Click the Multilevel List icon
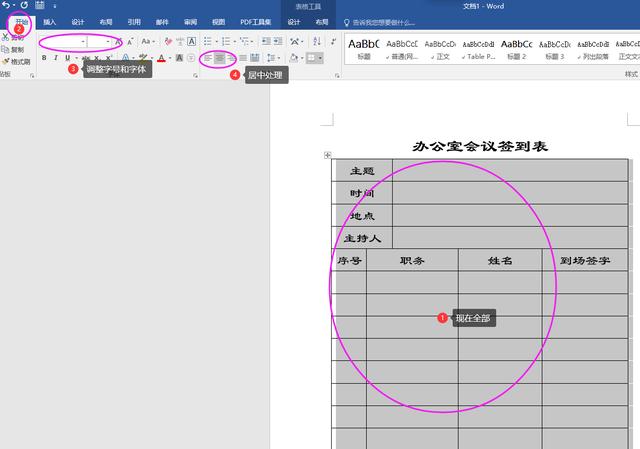 pos(244,42)
